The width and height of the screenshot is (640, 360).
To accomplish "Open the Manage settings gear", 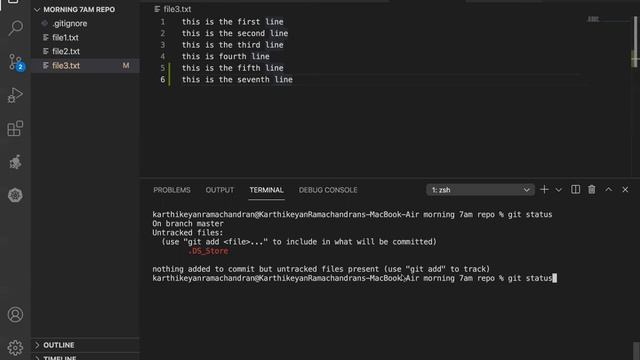I will click(16, 348).
